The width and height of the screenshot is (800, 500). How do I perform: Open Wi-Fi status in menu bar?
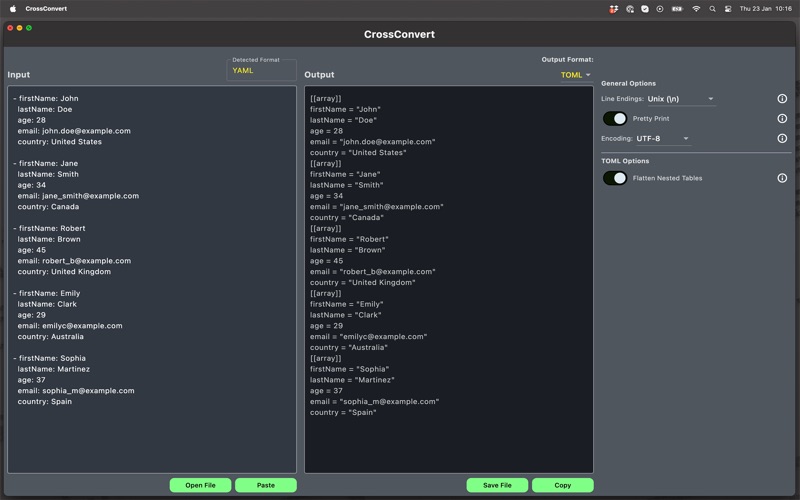point(696,9)
